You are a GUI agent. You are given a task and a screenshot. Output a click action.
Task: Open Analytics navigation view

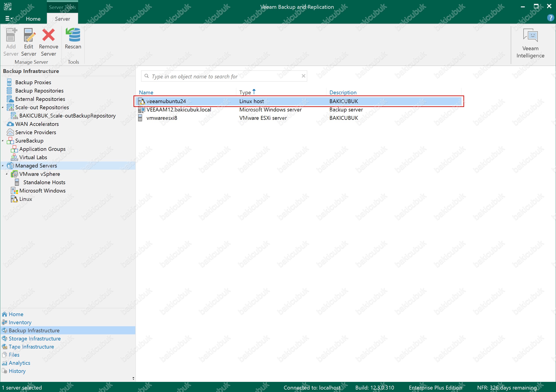tap(19, 363)
